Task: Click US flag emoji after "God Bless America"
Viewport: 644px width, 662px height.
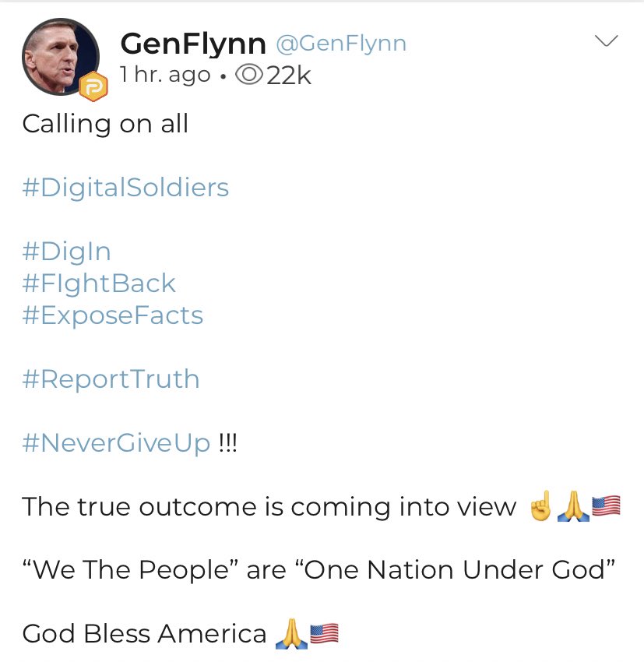Action: (x=323, y=634)
